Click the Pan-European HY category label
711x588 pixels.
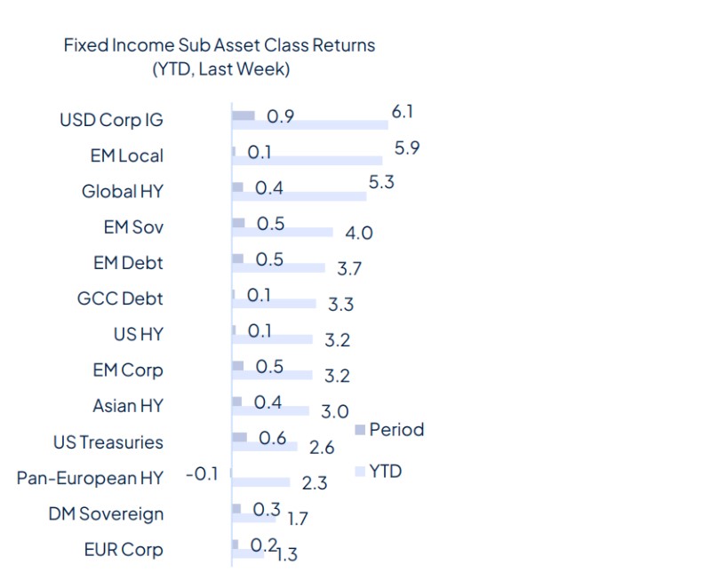pos(90,478)
